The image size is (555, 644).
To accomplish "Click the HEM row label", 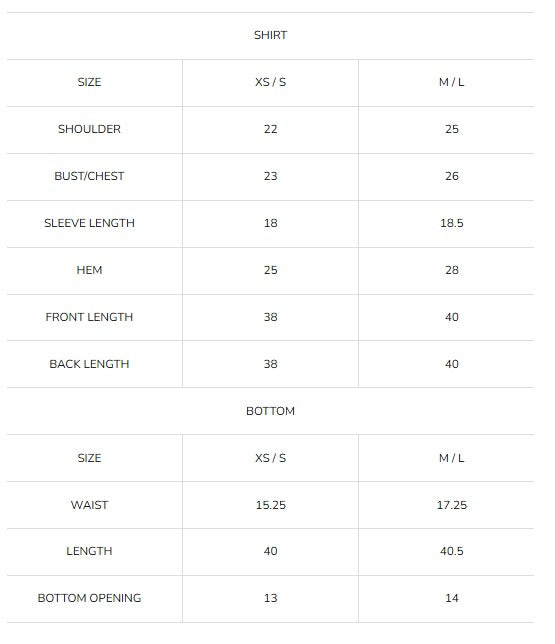I will [89, 270].
